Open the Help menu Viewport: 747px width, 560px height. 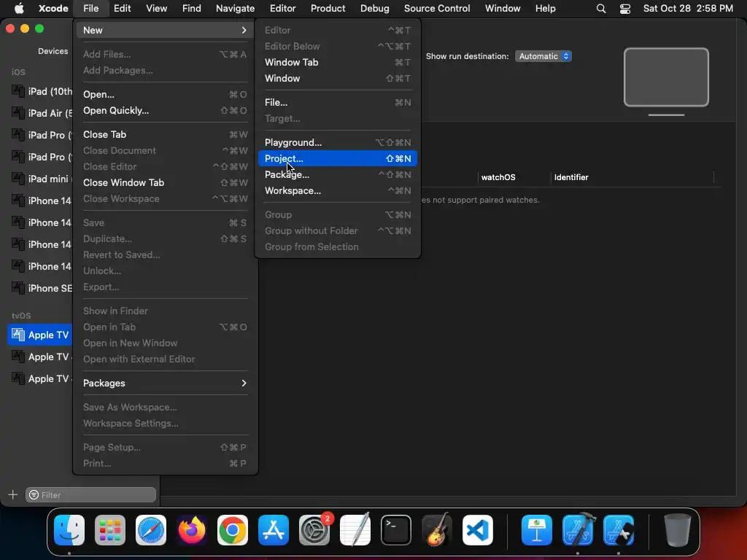pos(546,9)
